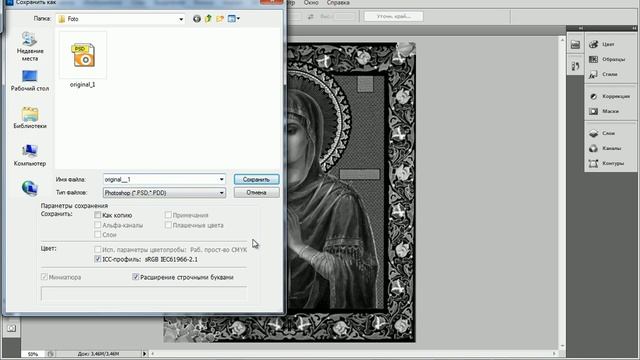640x360 pixels.
Task: Toggle Quick Mask mode at the toolbar bottom
Action: click(11, 328)
